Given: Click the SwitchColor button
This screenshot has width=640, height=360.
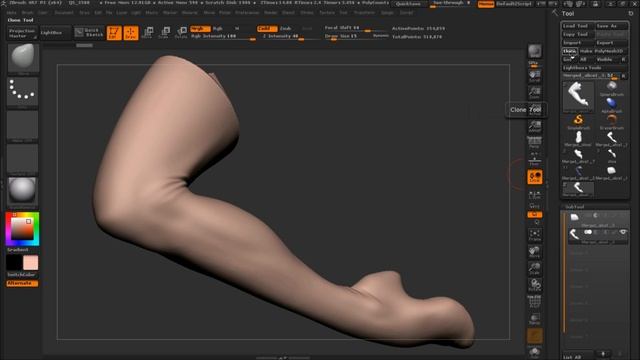Looking at the screenshot, I should coord(22,275).
